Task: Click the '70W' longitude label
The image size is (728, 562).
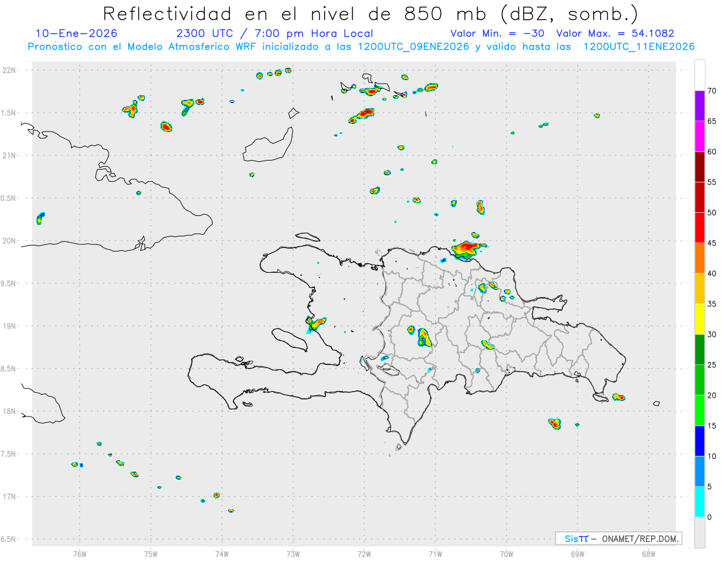Action: coord(507,554)
